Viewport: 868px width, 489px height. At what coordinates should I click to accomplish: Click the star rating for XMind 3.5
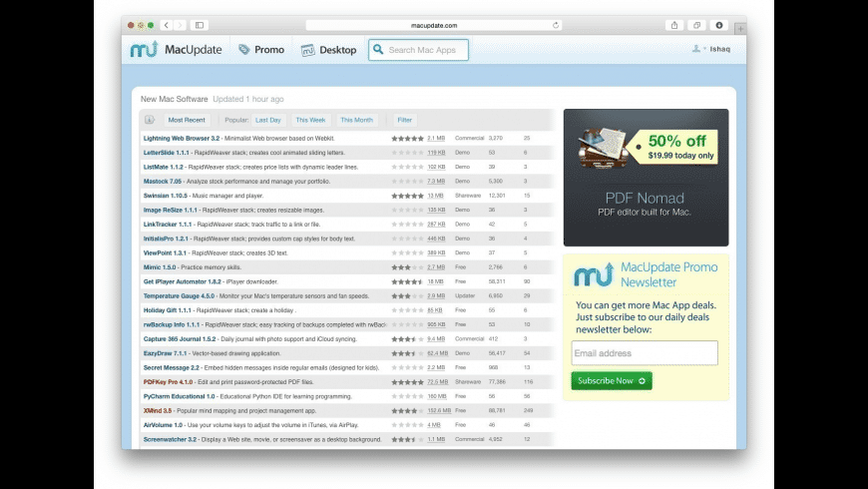pos(407,411)
